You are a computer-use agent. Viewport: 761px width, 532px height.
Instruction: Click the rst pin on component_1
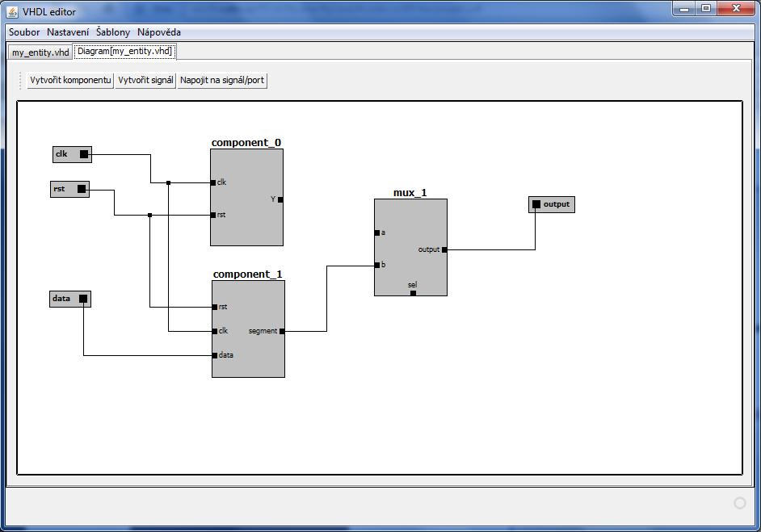click(215, 307)
